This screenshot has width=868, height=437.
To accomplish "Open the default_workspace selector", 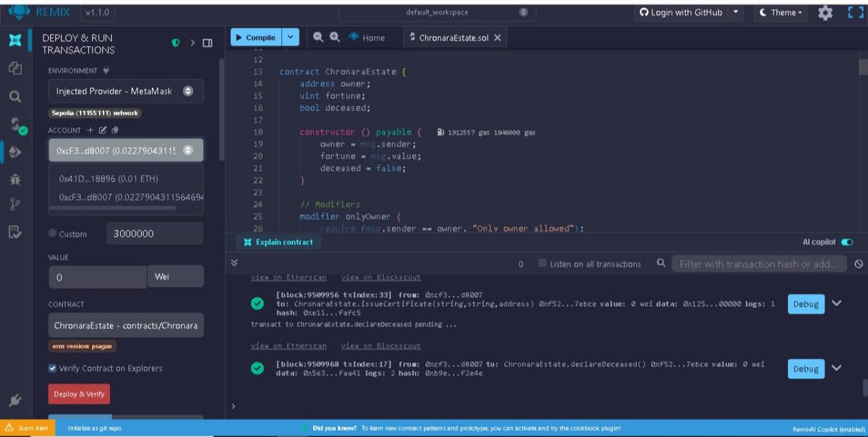I will [438, 12].
